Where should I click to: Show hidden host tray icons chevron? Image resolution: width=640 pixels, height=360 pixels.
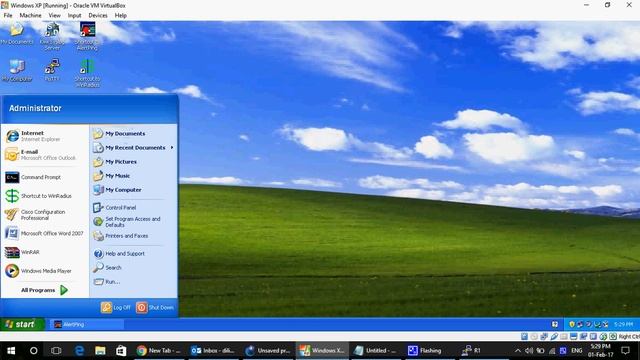[517, 351]
